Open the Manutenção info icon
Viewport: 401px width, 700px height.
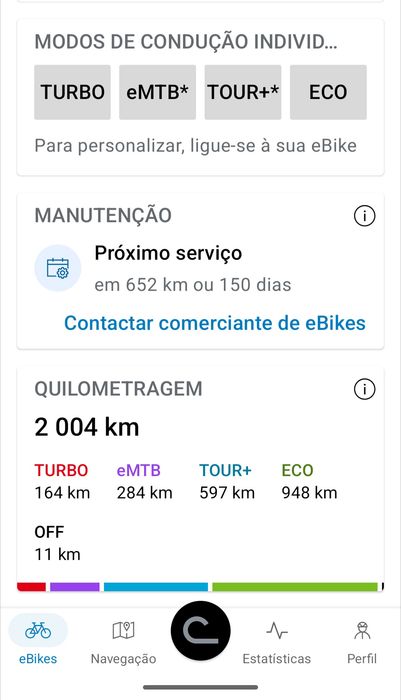point(364,216)
